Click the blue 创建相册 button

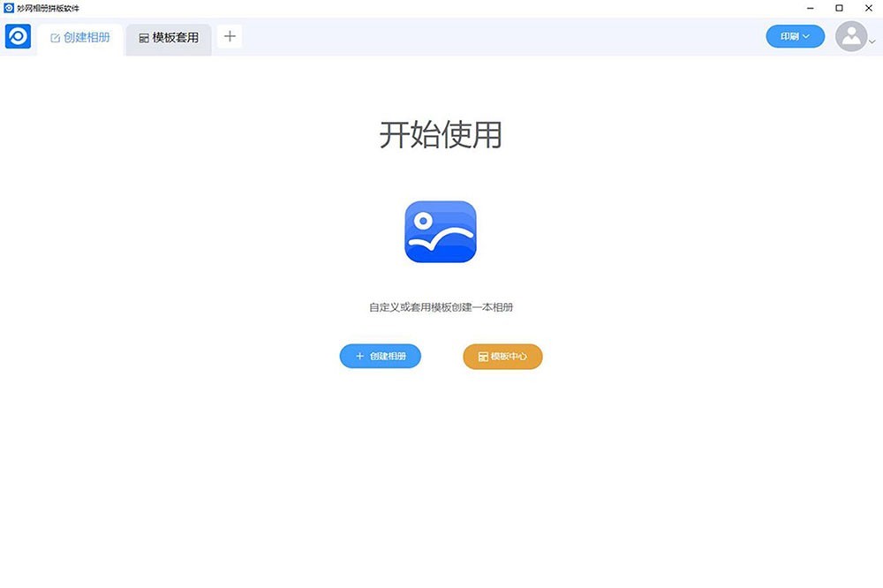click(380, 356)
